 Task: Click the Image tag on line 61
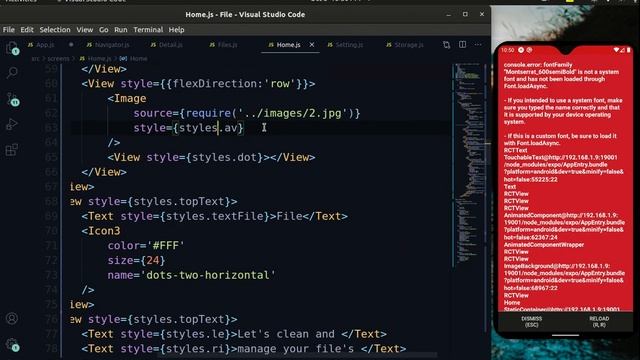pyautogui.click(x=130, y=98)
